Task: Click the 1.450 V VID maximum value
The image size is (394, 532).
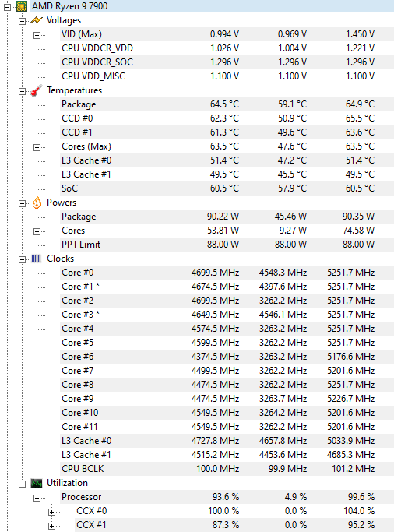Action: [x=360, y=34]
